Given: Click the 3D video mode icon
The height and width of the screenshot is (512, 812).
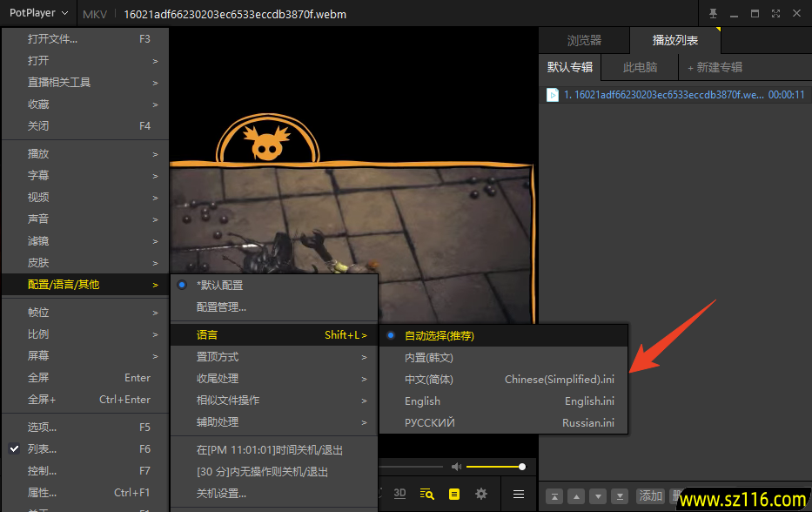Looking at the screenshot, I should (x=399, y=494).
